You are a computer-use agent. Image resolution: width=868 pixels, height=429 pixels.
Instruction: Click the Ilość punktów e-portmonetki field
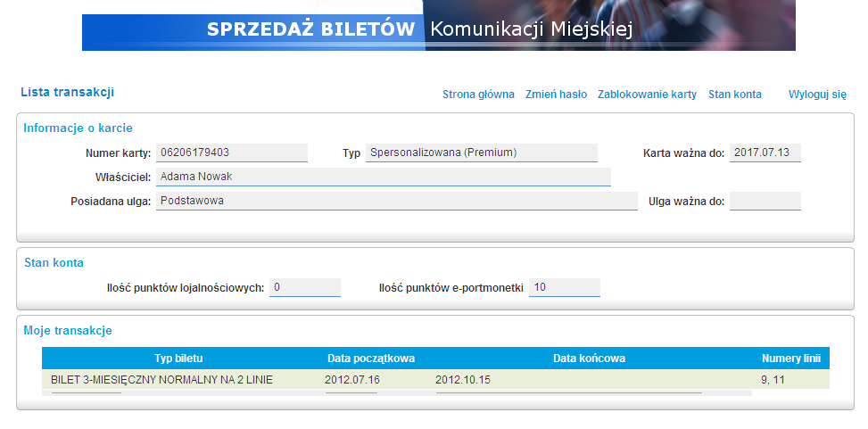click(564, 287)
